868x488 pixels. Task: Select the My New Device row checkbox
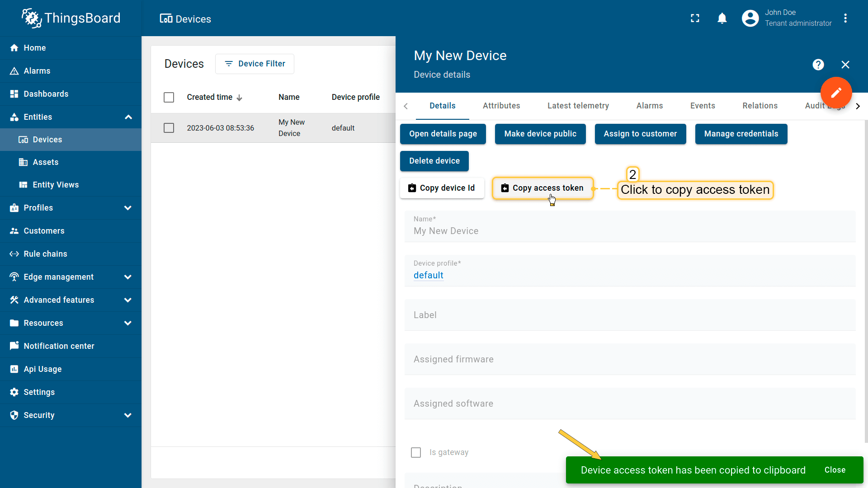tap(169, 128)
